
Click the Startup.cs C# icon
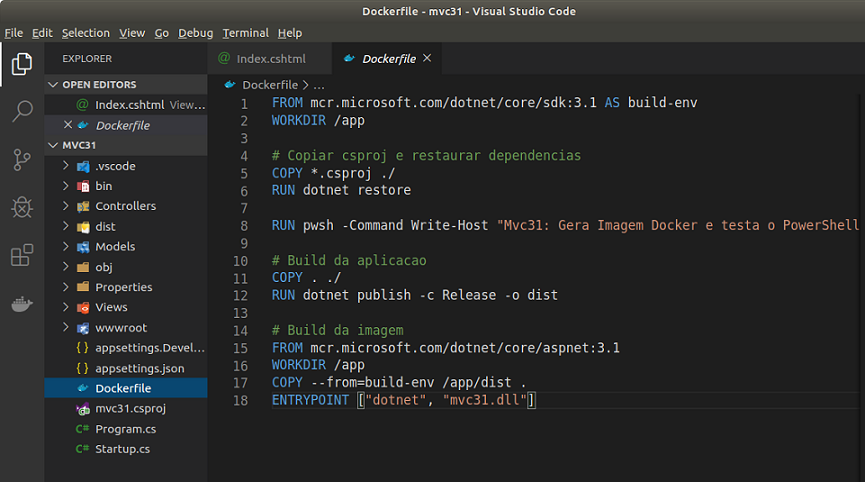[82, 449]
